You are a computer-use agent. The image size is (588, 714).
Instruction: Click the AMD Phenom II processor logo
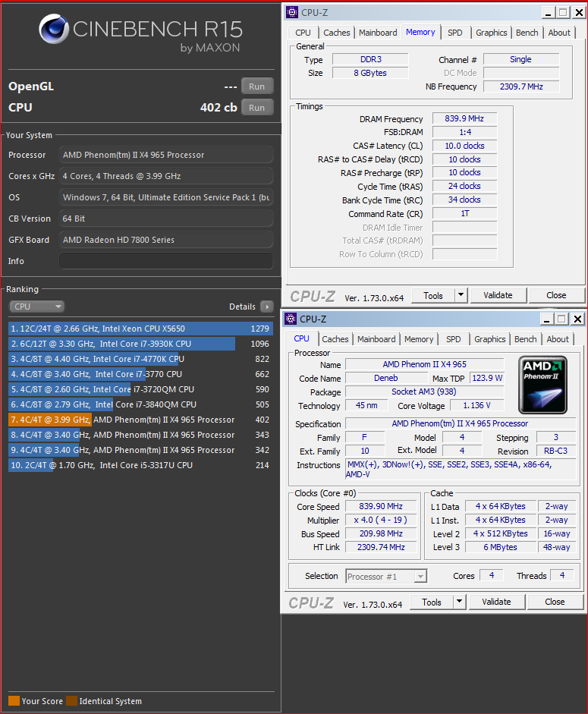tap(542, 385)
